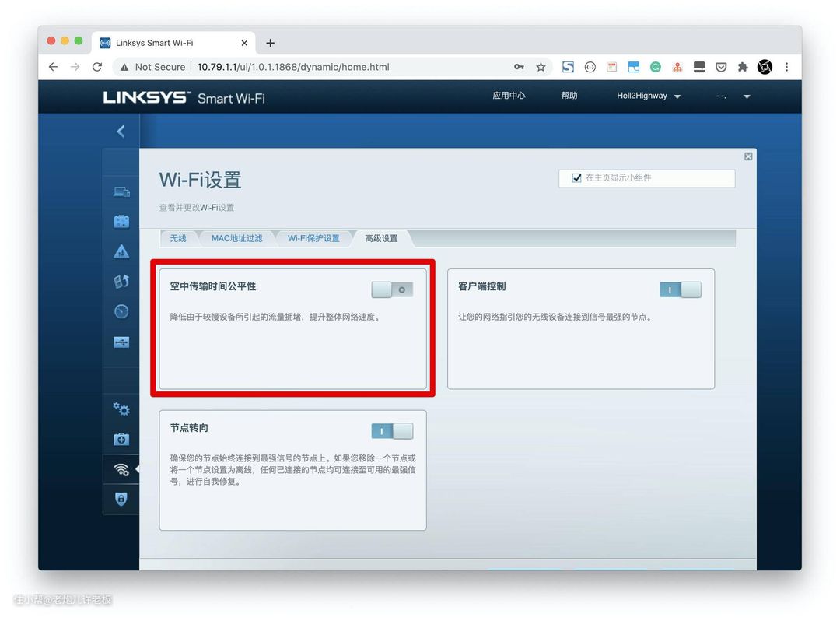
Task: Open the Troubleshooting first-aid kit icon
Action: coord(121,440)
